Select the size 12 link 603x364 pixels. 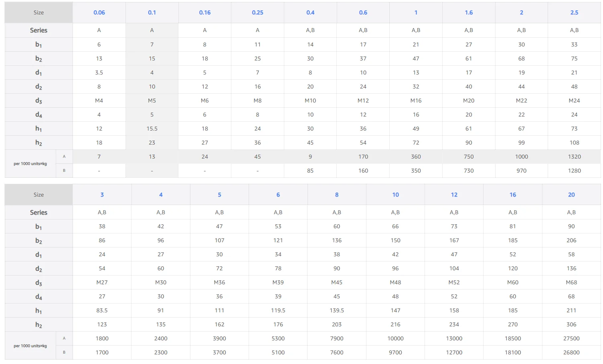pos(454,195)
